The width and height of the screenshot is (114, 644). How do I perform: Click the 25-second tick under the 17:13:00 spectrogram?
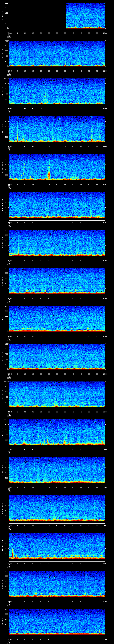click(x=49, y=184)
